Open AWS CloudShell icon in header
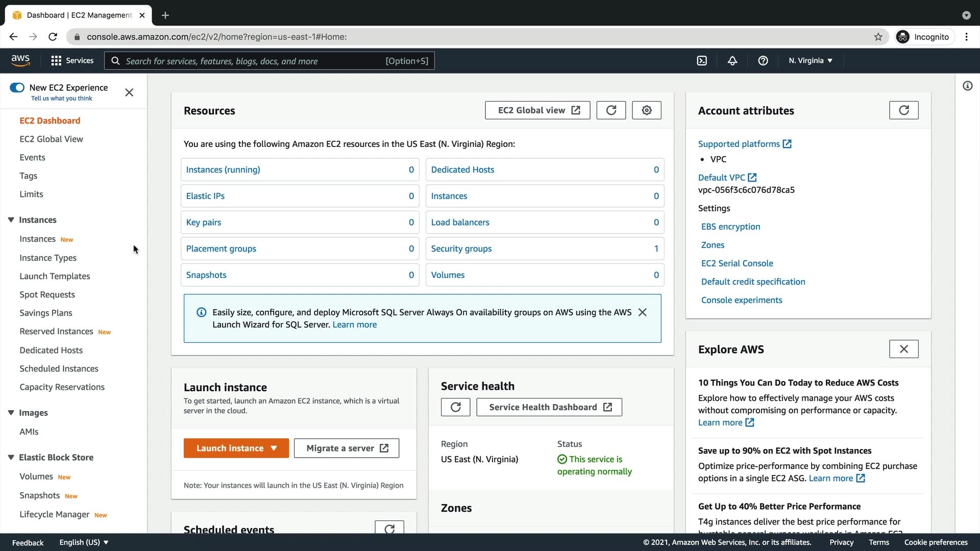Viewport: 980px width, 551px height. pyautogui.click(x=702, y=61)
